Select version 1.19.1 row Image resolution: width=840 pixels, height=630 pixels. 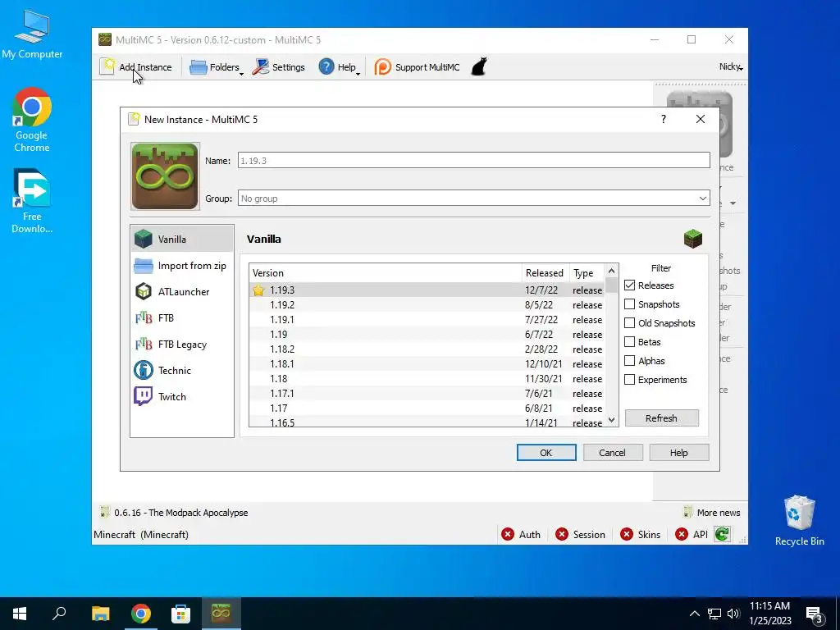point(427,320)
